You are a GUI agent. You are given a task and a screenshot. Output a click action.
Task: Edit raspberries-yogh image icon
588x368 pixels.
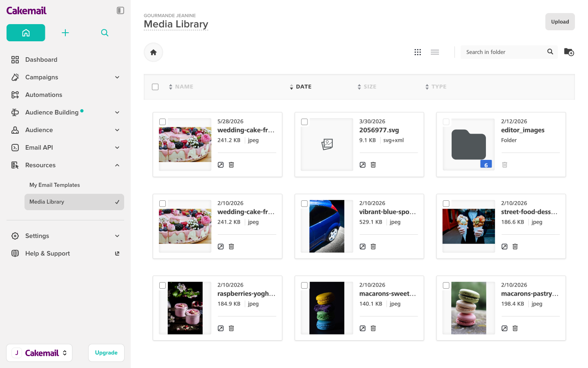pos(221,328)
